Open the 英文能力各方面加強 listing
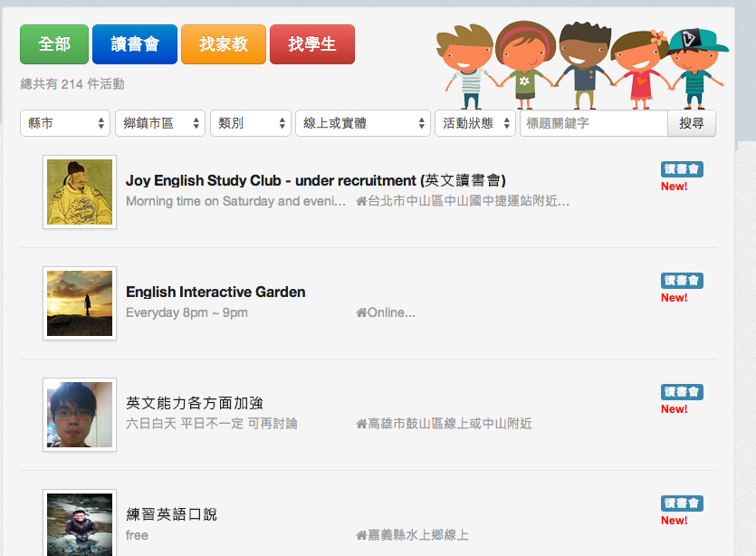This screenshot has height=556, width=756. coord(195,403)
